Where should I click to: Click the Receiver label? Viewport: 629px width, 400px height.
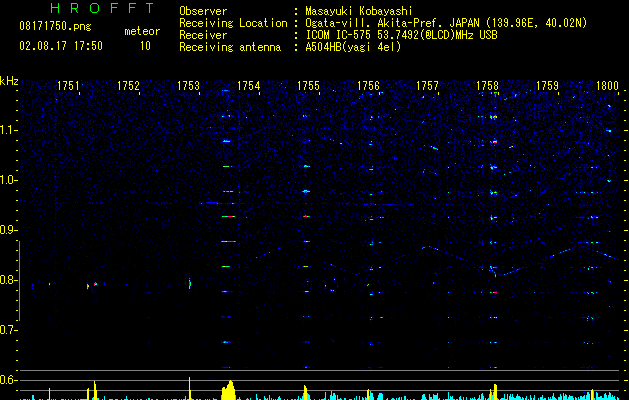pyautogui.click(x=203, y=35)
